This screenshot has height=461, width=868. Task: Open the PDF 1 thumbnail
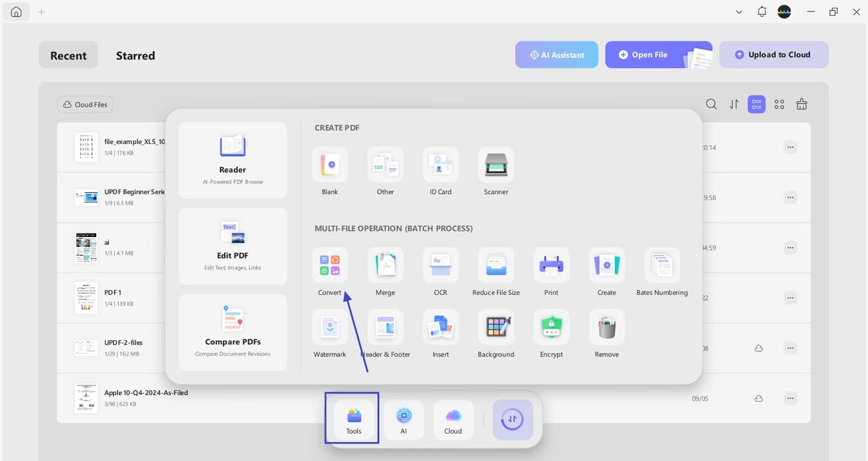(86, 298)
